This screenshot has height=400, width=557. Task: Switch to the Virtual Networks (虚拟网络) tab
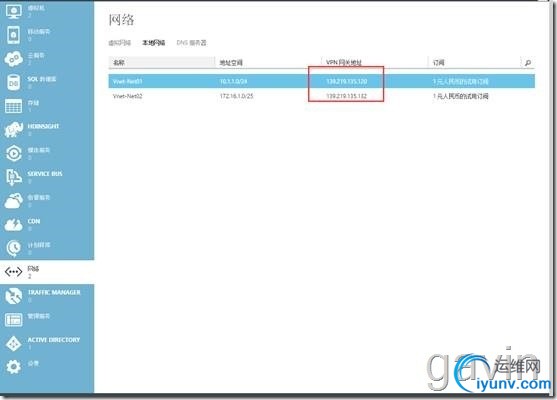[120, 43]
